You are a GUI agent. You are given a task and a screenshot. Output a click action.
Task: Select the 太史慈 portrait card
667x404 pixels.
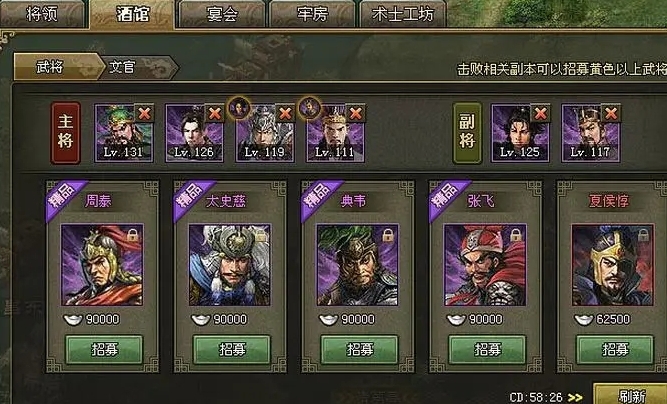(230, 265)
